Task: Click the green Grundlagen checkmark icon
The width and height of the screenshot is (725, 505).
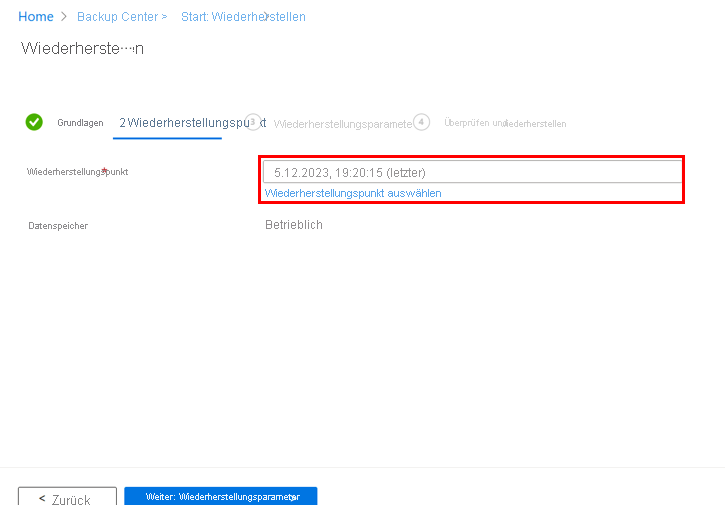Action: 34,122
